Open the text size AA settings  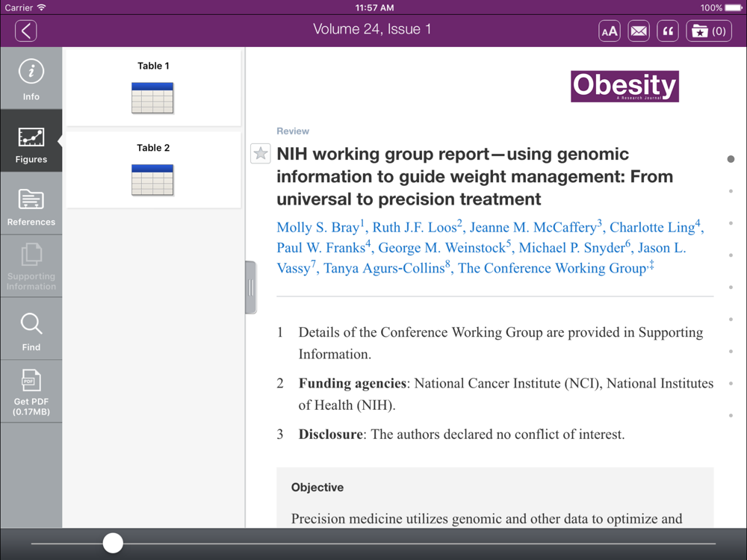[610, 31]
